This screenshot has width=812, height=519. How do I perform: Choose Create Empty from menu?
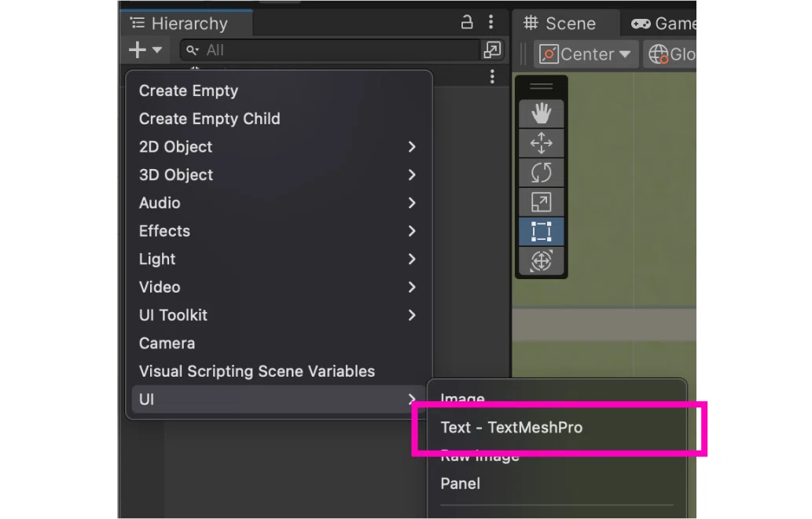pyautogui.click(x=189, y=90)
